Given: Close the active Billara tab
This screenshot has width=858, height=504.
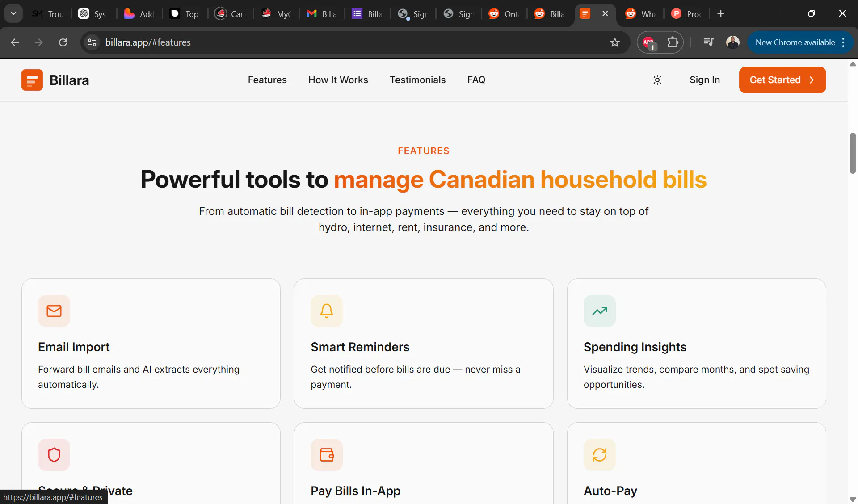Looking at the screenshot, I should click(x=606, y=13).
